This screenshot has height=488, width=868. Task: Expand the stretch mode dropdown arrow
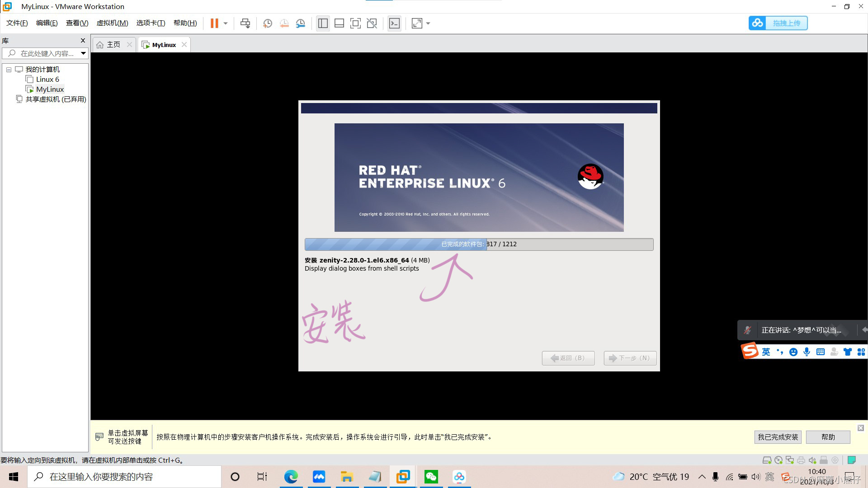tap(428, 23)
